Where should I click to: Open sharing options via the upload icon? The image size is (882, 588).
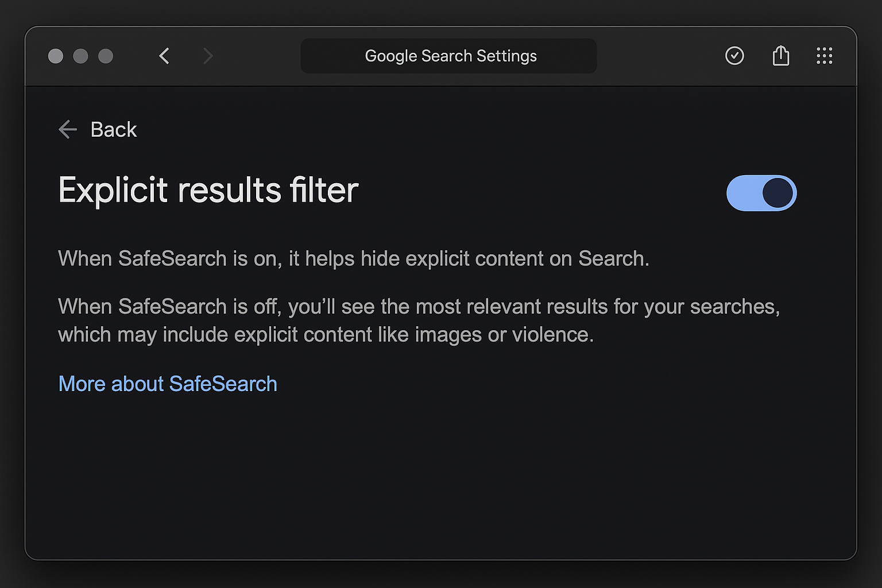[x=780, y=56]
